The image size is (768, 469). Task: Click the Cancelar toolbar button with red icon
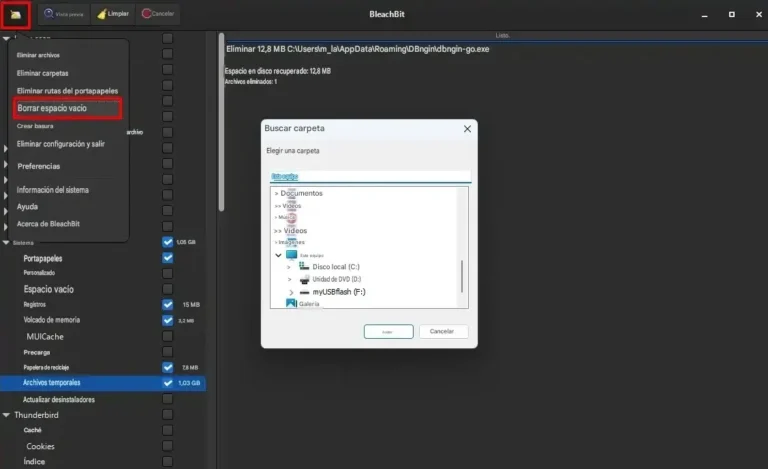pyautogui.click(x=158, y=14)
